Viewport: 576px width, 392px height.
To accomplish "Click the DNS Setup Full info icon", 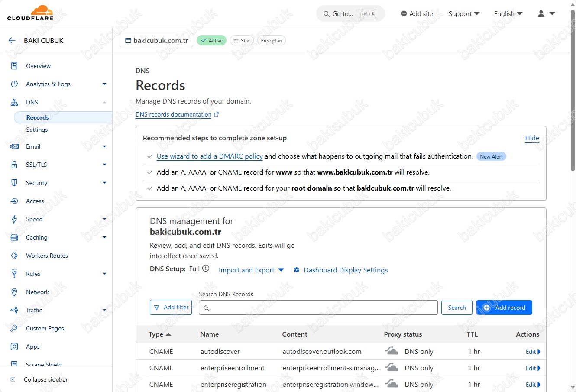I will point(206,268).
